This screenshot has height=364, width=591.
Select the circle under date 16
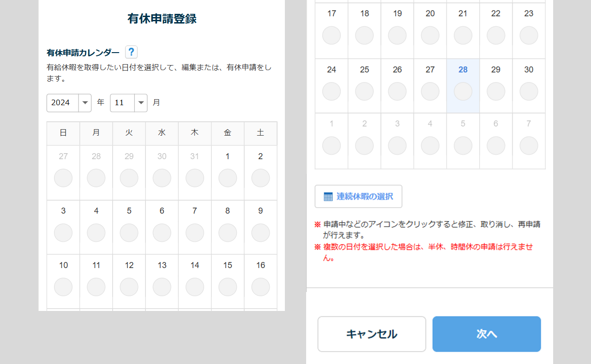pos(260,287)
